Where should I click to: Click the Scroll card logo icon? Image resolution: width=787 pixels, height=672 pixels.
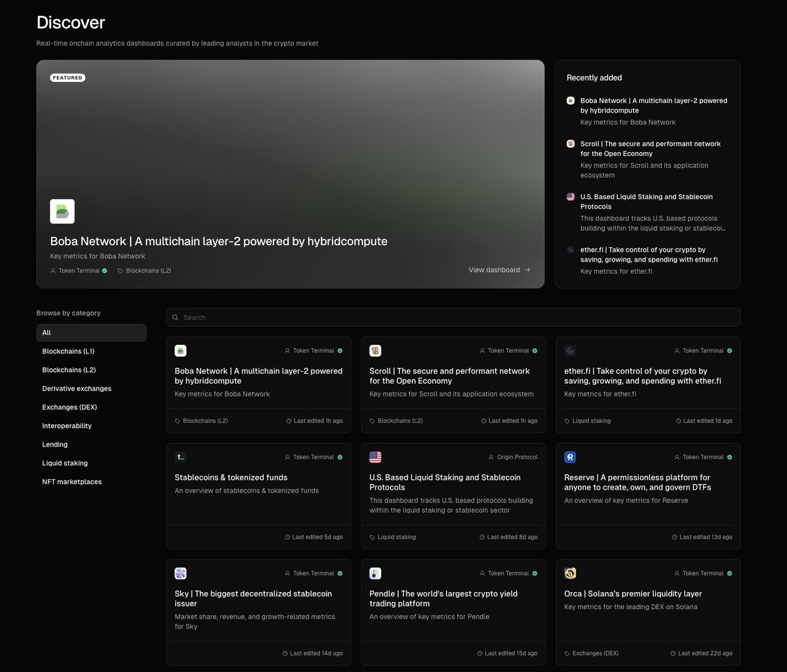point(375,351)
